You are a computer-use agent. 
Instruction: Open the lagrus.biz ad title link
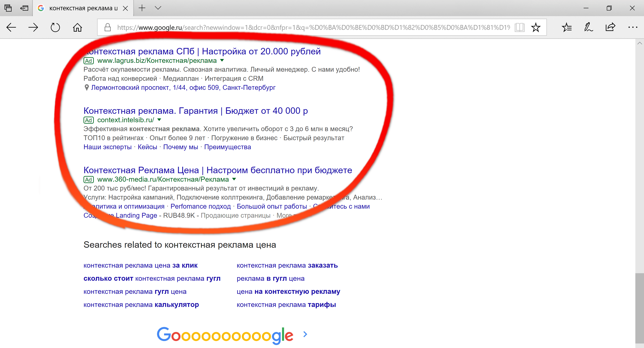[202, 51]
